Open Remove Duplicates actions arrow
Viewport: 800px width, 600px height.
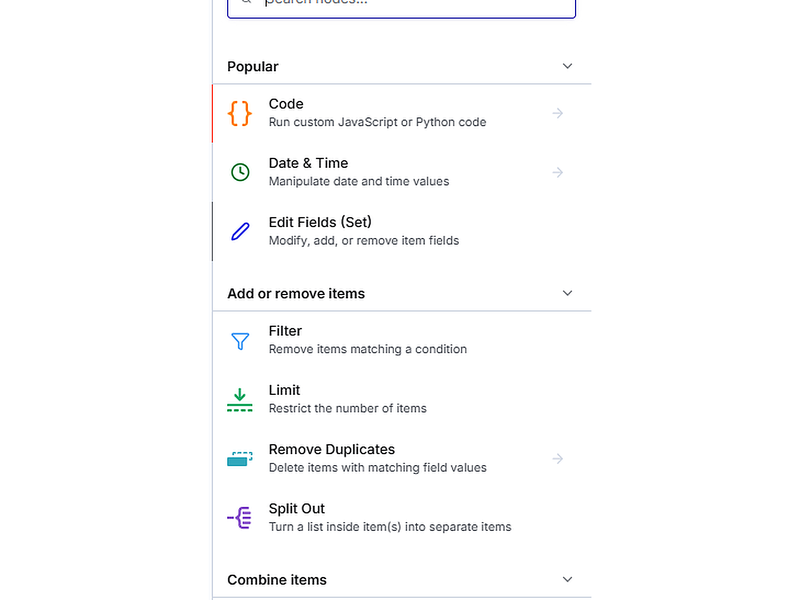(x=558, y=459)
